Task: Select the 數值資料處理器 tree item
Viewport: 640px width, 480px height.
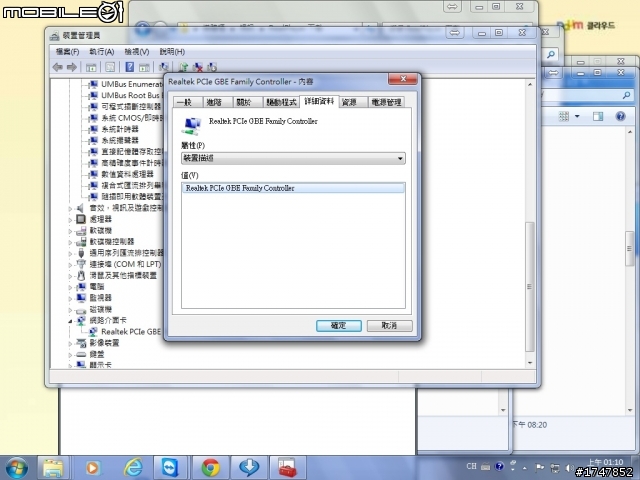Action: click(127, 174)
